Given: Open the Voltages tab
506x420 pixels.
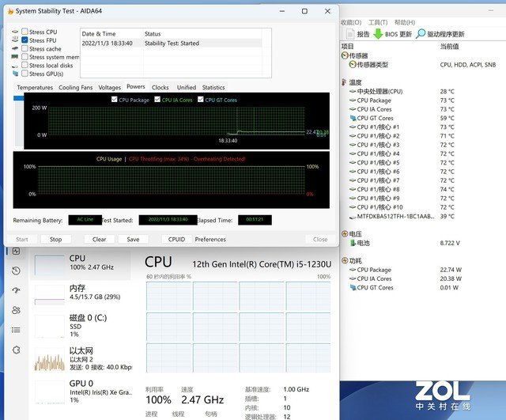Looking at the screenshot, I should point(109,88).
